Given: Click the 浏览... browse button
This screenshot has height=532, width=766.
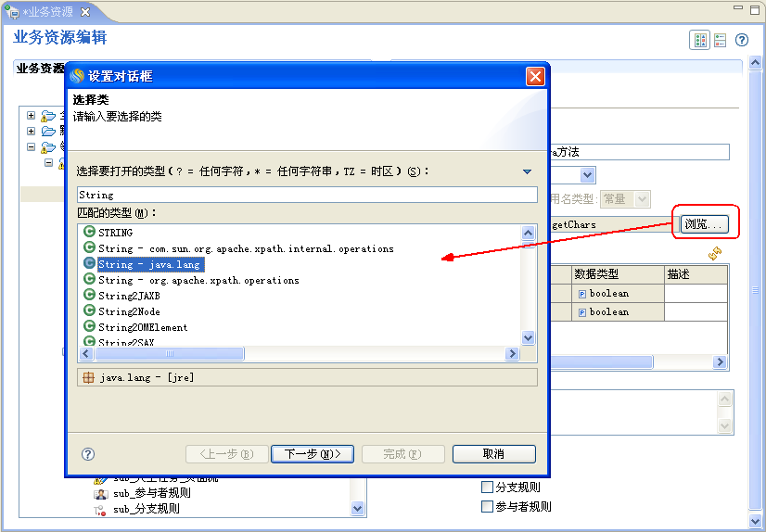Looking at the screenshot, I should 705,224.
